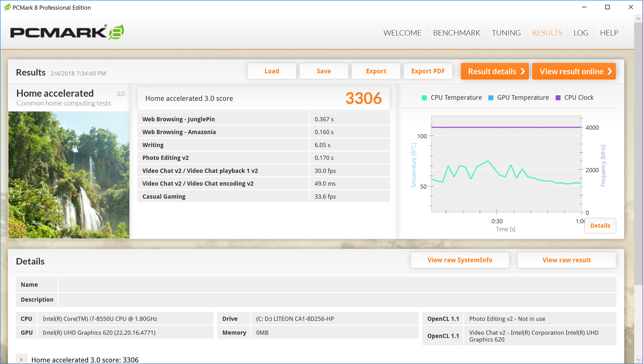This screenshot has height=364, width=643.
Task: Toggle the CPU Clock legend swatch
Action: click(558, 98)
